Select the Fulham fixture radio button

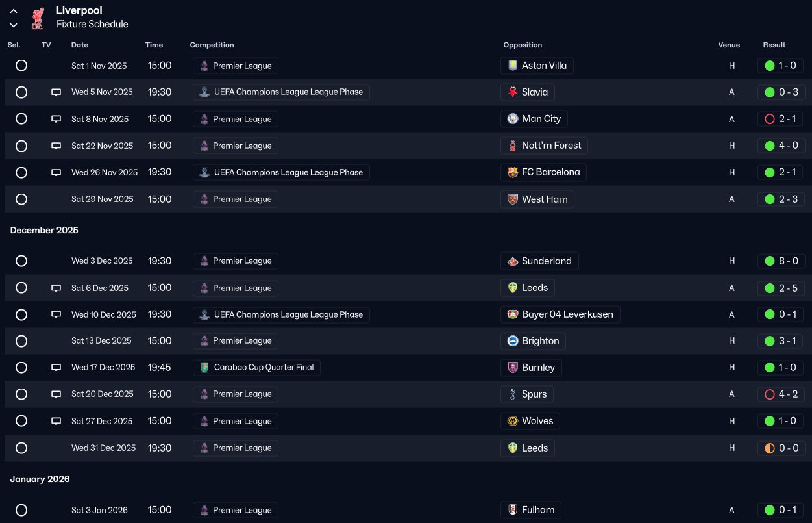click(x=21, y=510)
